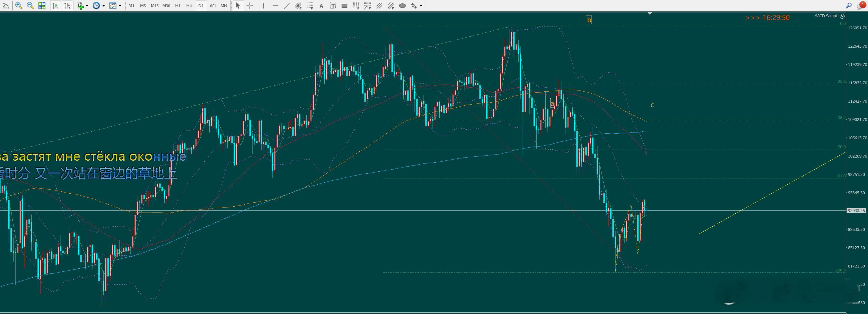Toggle chart shift button
Image resolution: width=868 pixels, height=314 pixels.
click(67, 6)
